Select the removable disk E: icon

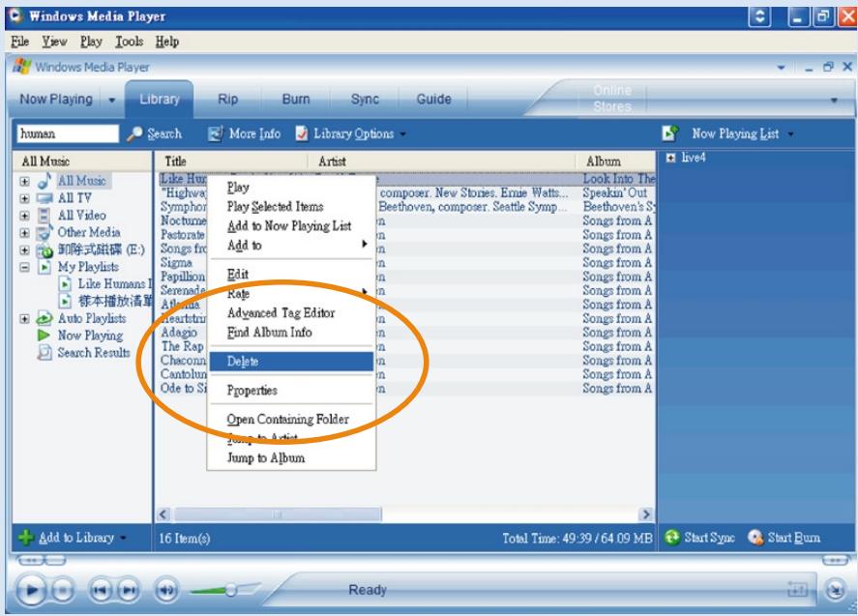tap(44, 250)
